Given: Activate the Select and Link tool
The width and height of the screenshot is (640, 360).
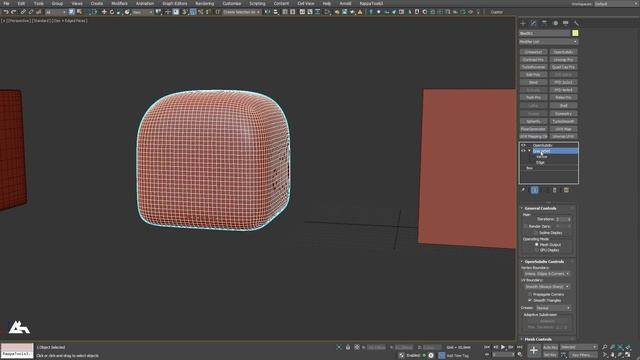Looking at the screenshot, I should (23, 12).
